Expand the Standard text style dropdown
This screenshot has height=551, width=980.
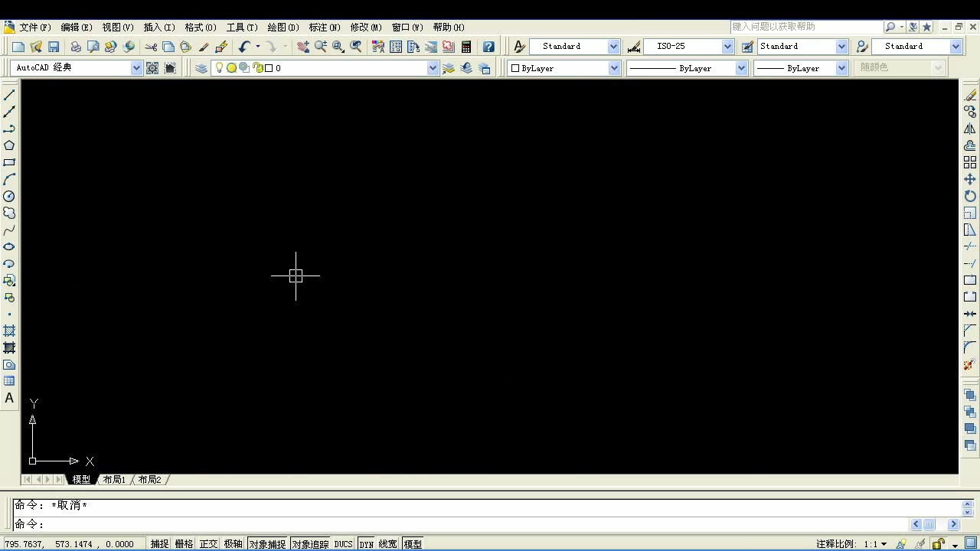tap(613, 47)
